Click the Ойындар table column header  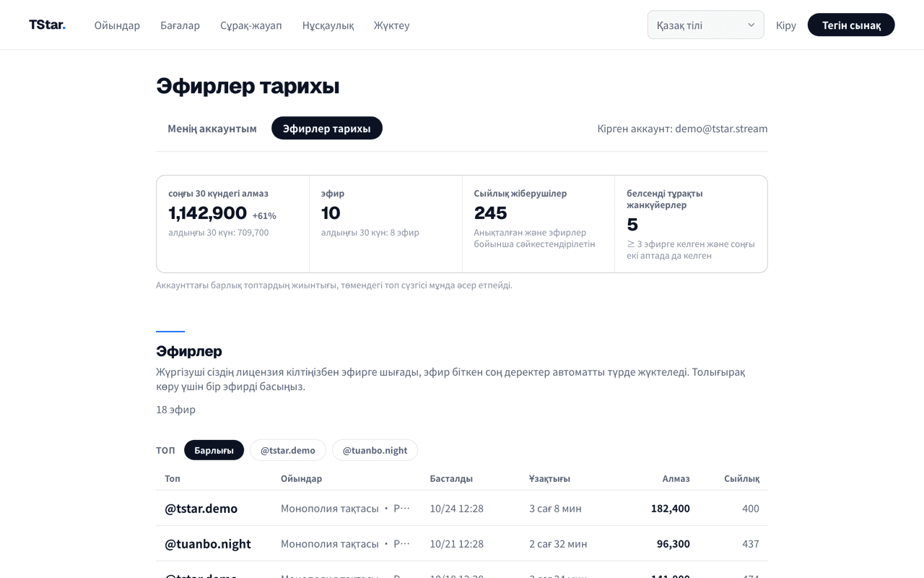(301, 478)
